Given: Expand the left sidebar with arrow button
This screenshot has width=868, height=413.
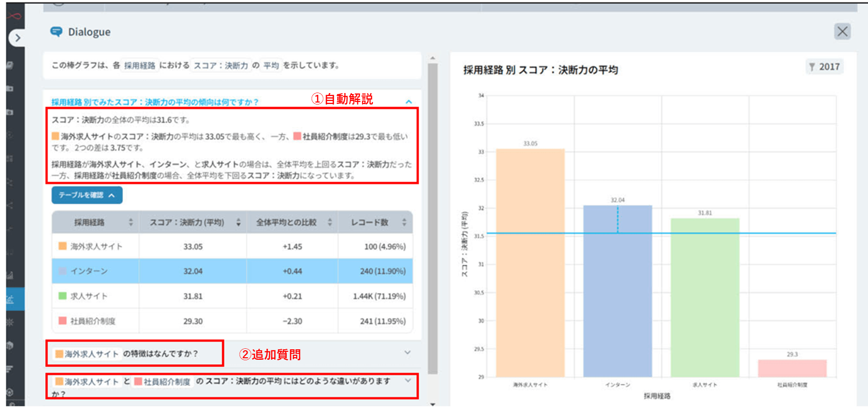Looking at the screenshot, I should 17,38.
